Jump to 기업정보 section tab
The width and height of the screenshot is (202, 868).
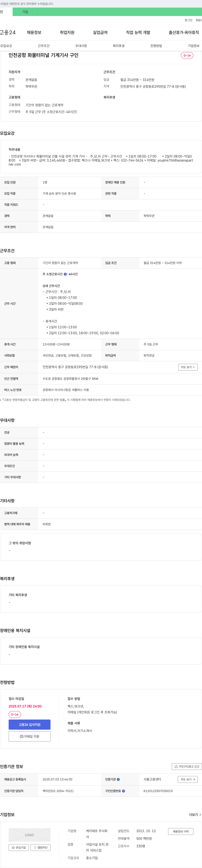pos(194,46)
